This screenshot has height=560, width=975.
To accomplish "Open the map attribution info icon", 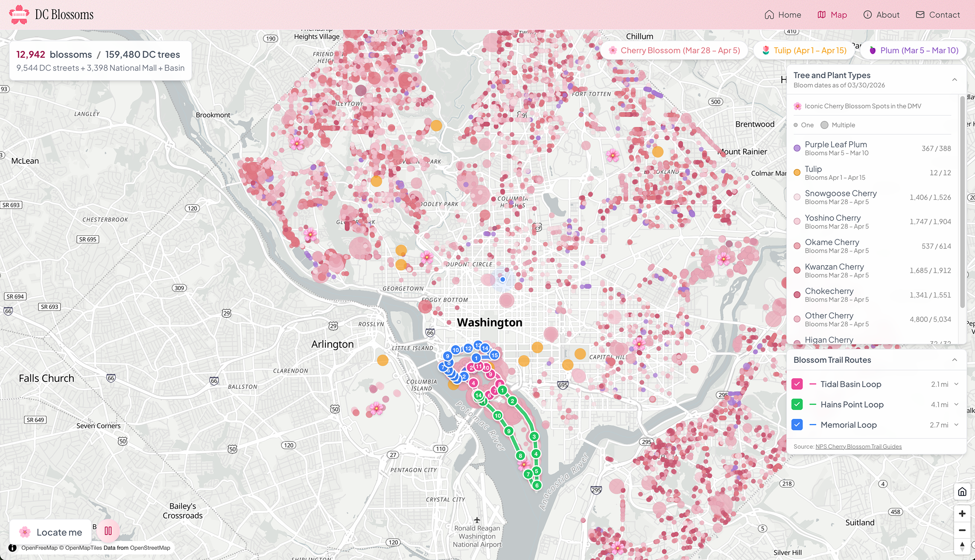I will 12,548.
